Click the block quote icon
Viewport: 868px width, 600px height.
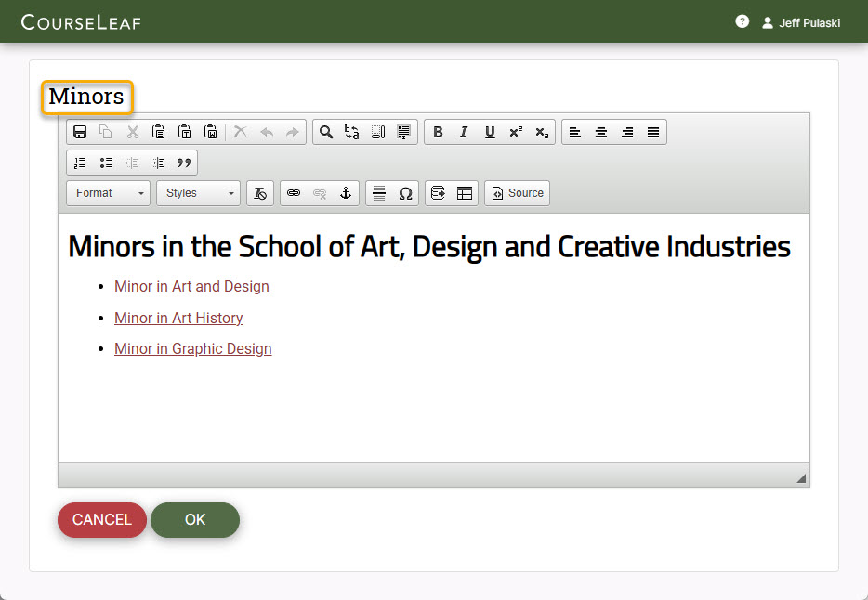coord(184,163)
